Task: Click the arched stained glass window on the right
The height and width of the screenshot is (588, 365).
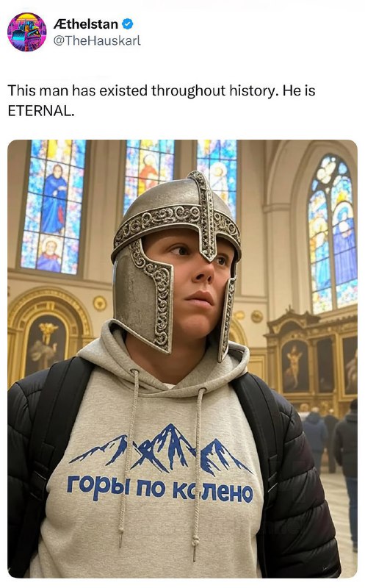Action: coord(333,234)
